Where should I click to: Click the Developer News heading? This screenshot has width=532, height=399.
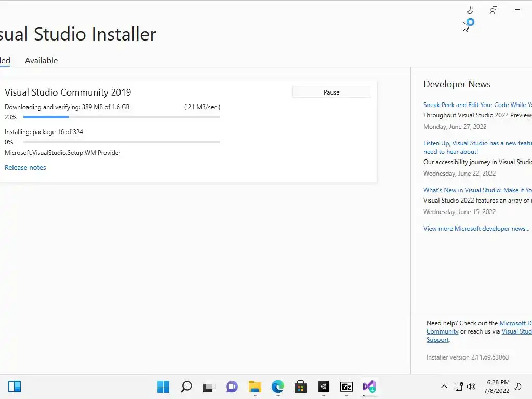click(457, 84)
